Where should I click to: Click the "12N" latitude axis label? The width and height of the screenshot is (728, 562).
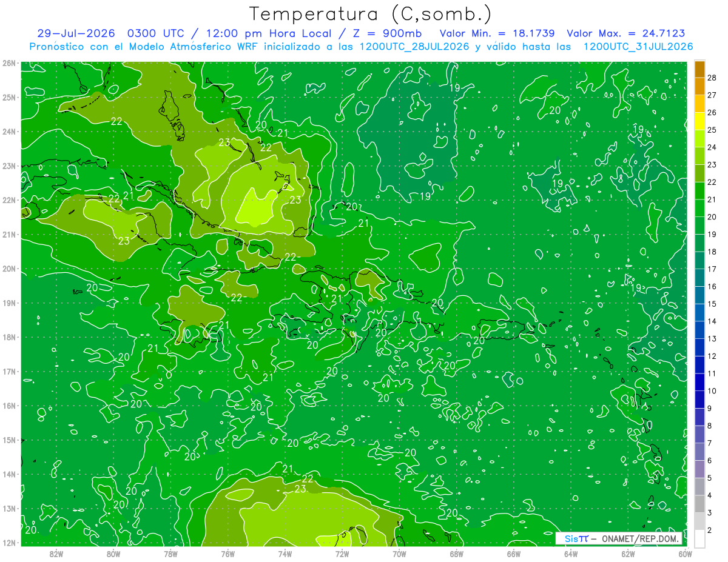click(8, 543)
